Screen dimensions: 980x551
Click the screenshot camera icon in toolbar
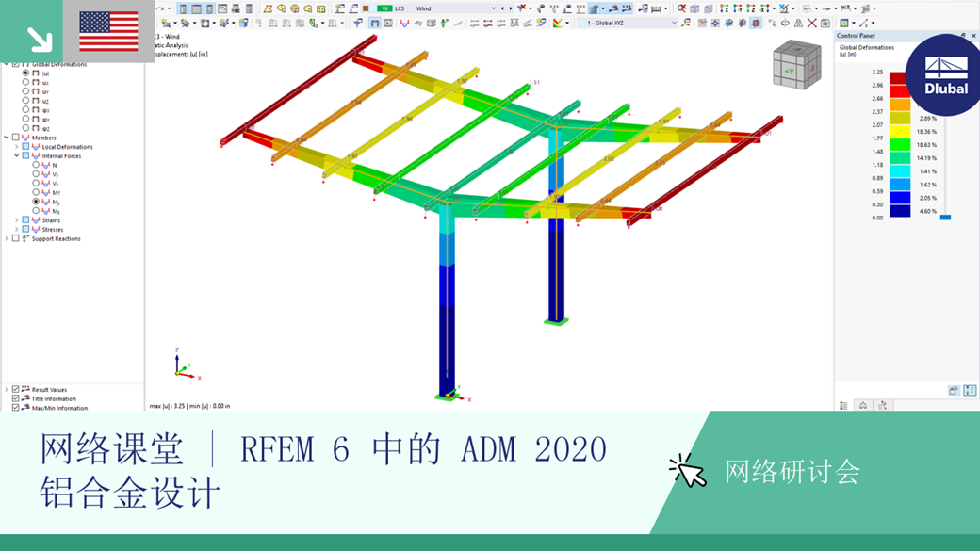tap(825, 24)
